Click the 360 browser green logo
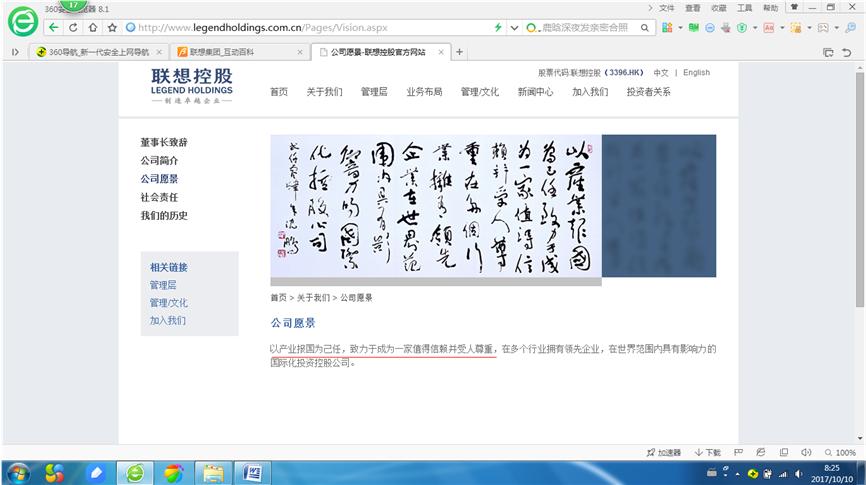This screenshot has height=485, width=866. 23,22
